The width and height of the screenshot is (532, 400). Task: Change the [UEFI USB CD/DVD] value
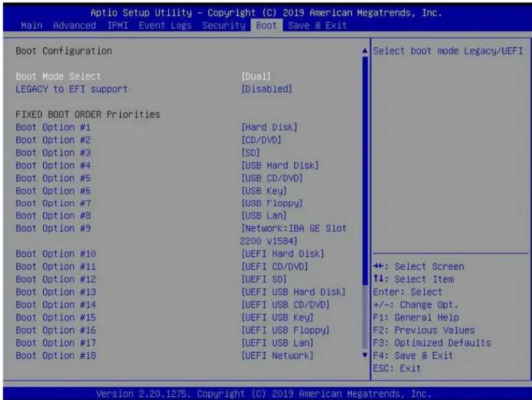tap(285, 305)
